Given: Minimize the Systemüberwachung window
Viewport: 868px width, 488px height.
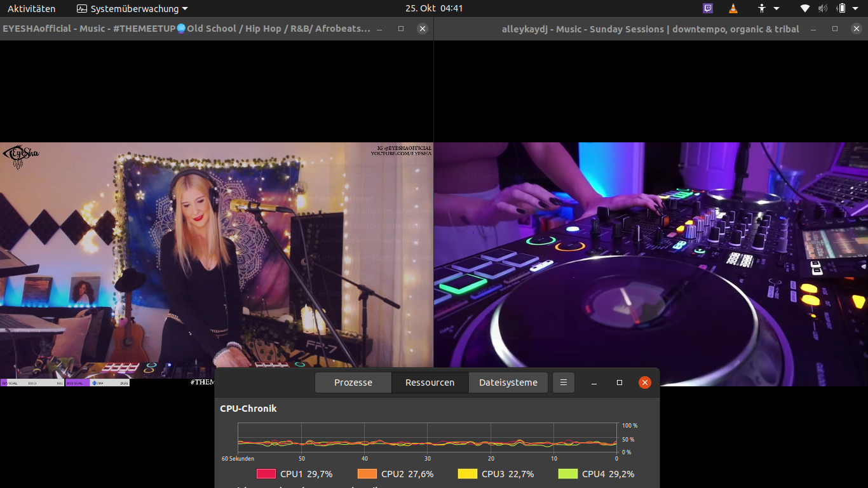Looking at the screenshot, I should click(x=594, y=383).
